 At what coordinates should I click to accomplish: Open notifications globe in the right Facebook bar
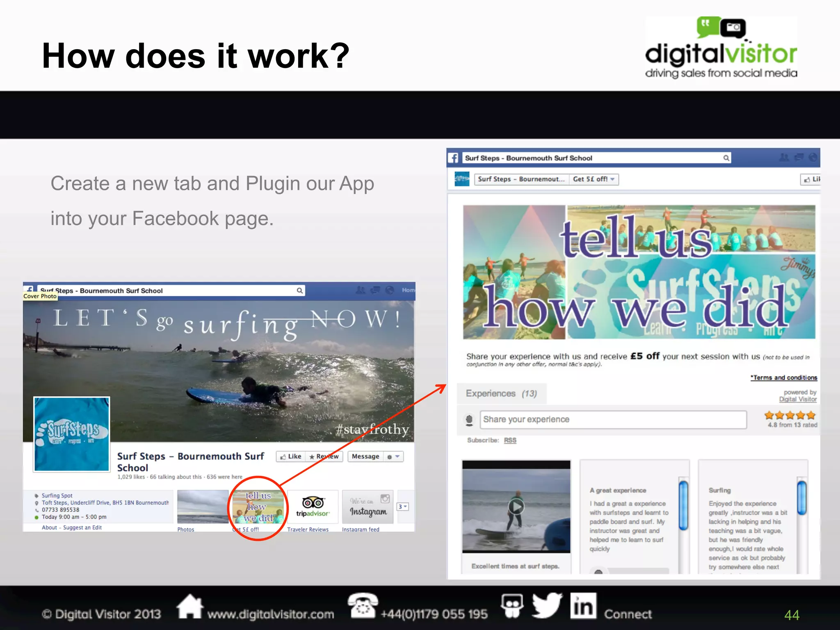coord(813,157)
